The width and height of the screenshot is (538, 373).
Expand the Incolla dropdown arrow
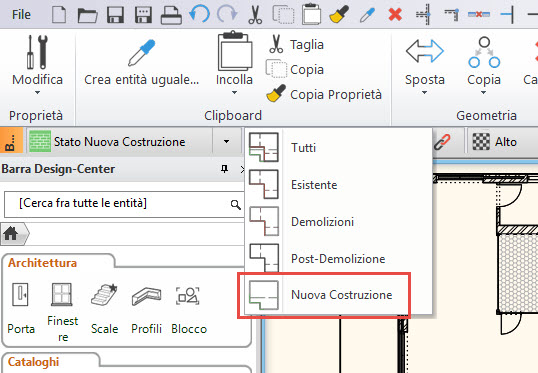pos(234,92)
